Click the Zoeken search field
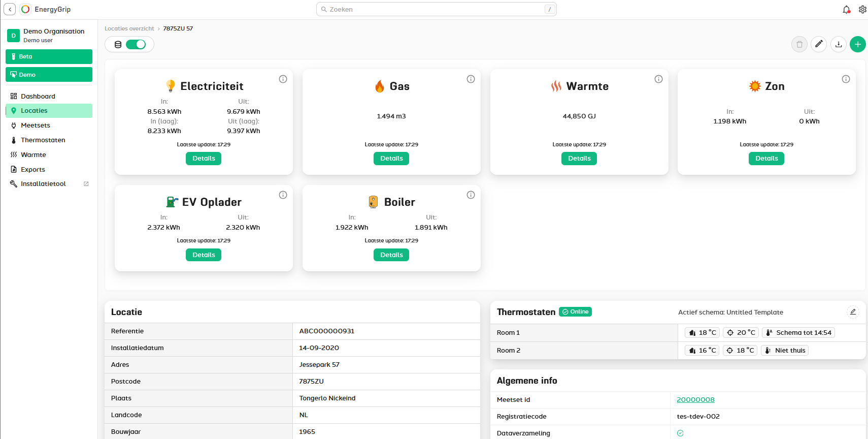This screenshot has width=868, height=439. (x=436, y=10)
